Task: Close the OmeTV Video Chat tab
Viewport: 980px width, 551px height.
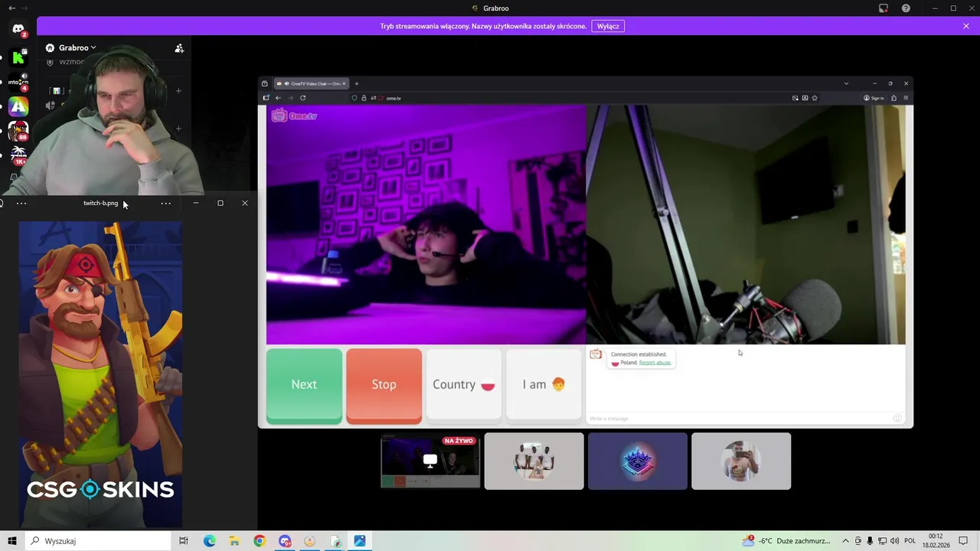Action: coord(344,83)
